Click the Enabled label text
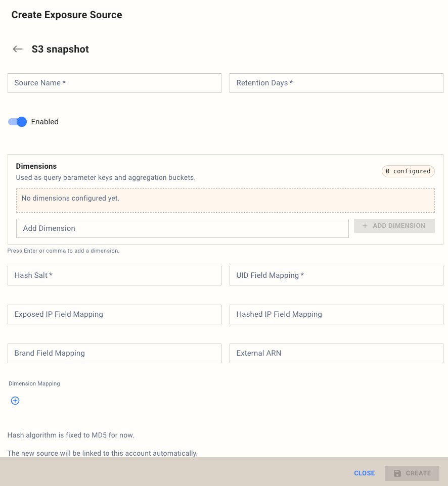 pos(45,122)
